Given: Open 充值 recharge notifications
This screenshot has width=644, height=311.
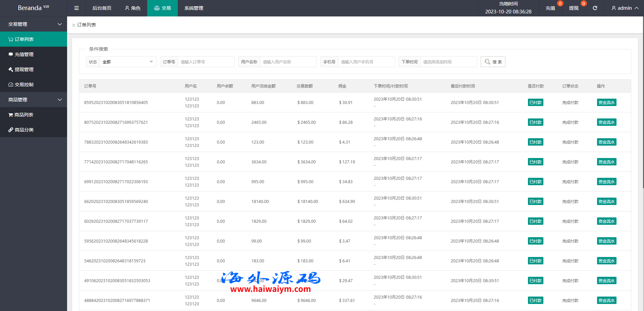Looking at the screenshot, I should coord(550,8).
